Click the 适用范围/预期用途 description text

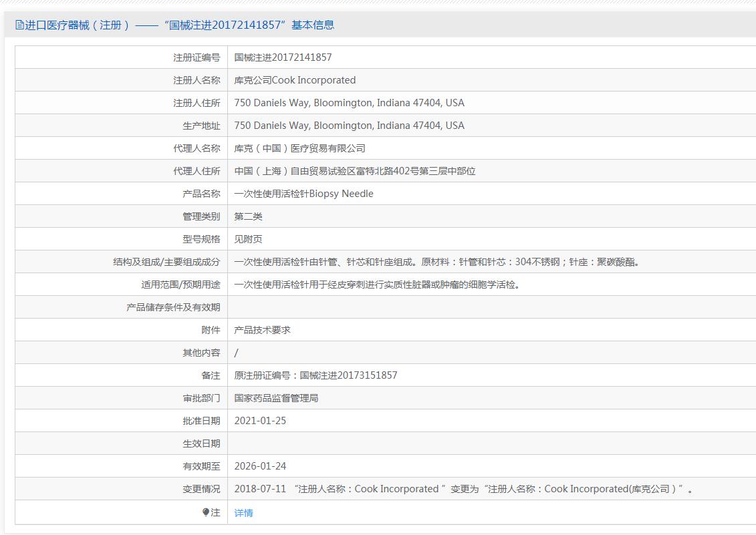377,285
